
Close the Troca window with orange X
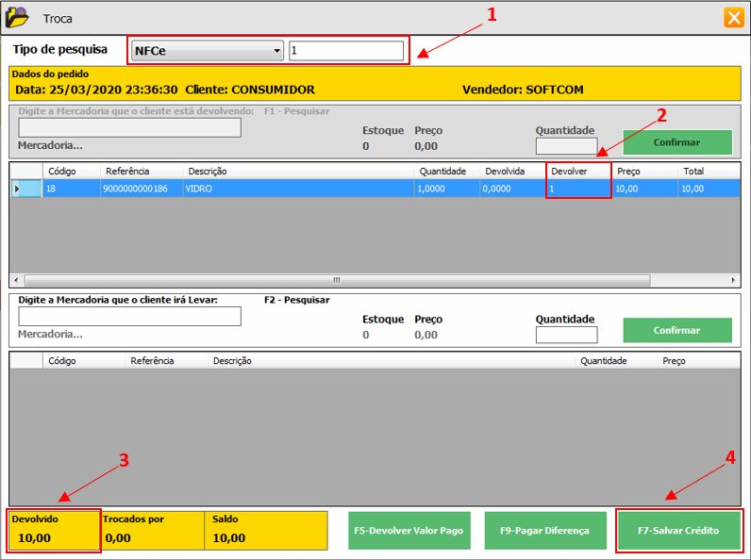(x=733, y=18)
